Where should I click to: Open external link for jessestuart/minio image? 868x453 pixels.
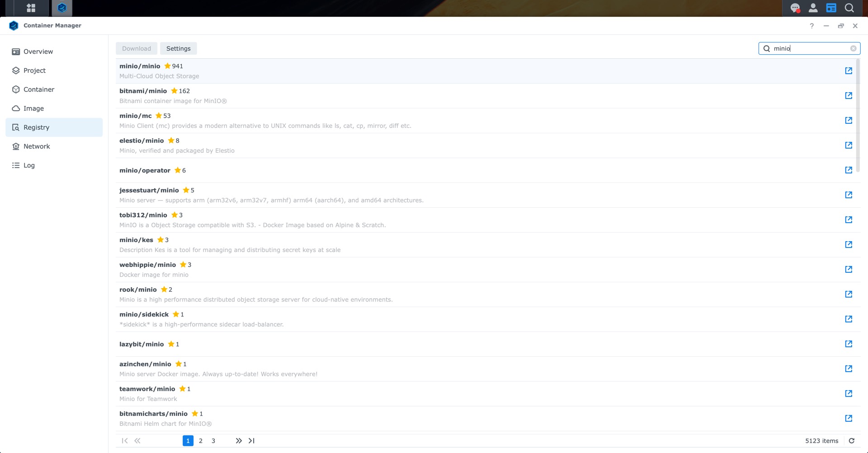(x=849, y=195)
